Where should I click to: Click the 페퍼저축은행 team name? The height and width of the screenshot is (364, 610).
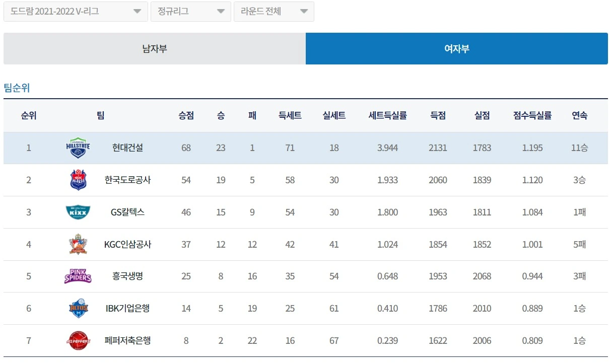128,340
